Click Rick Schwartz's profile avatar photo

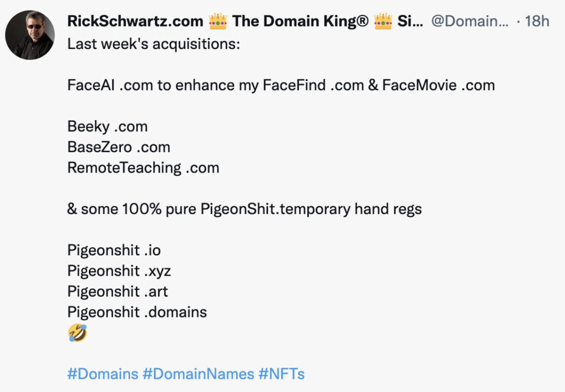30,35
